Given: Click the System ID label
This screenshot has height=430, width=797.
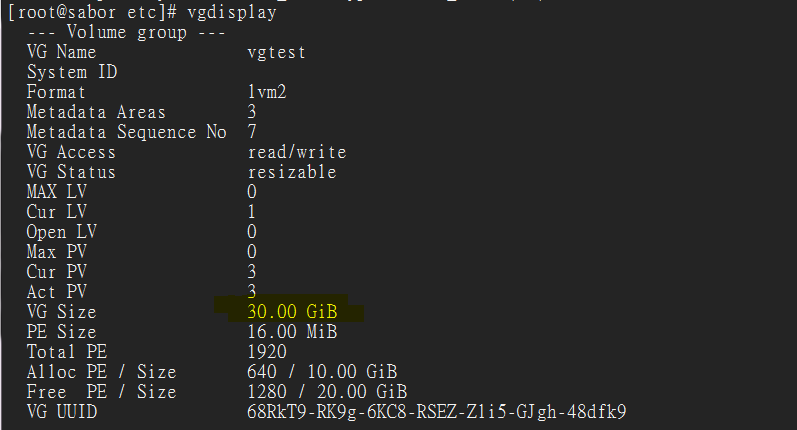Looking at the screenshot, I should pos(72,72).
